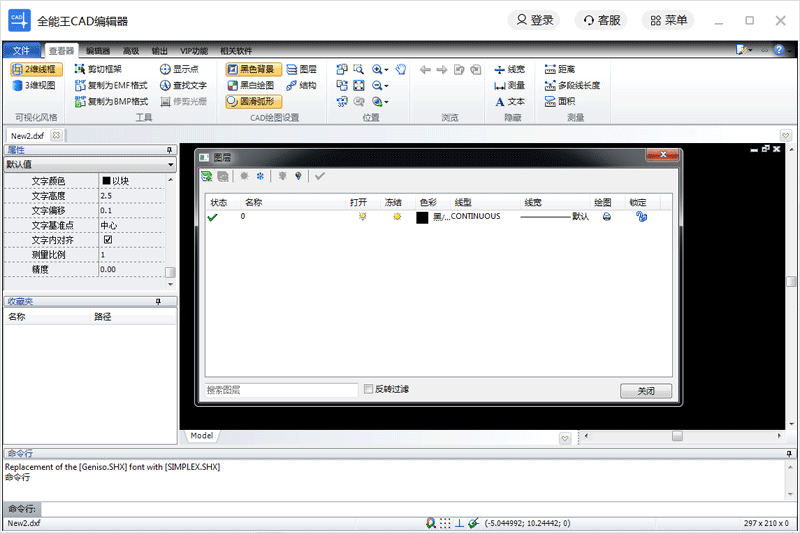The width and height of the screenshot is (800, 533).
Task: Open the 结构 structure panel
Action: pos(300,86)
